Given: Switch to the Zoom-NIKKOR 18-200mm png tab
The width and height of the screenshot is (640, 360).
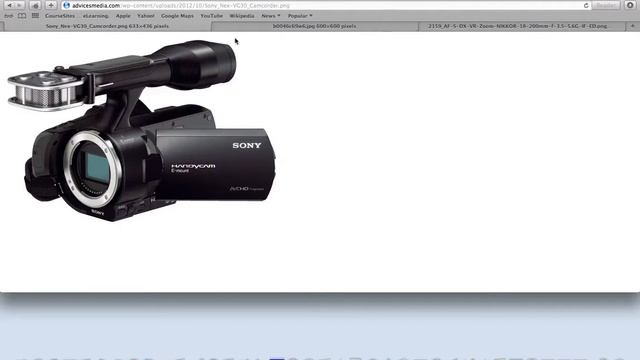Looking at the screenshot, I should click(x=522, y=26).
